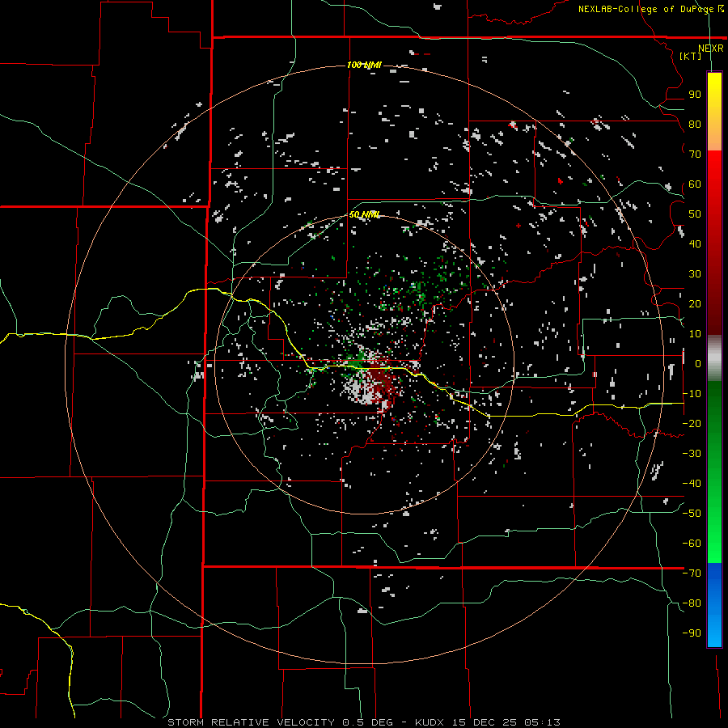The width and height of the screenshot is (728, 728).
Task: Click the "15 DEC 25" date text
Action: [485, 722]
